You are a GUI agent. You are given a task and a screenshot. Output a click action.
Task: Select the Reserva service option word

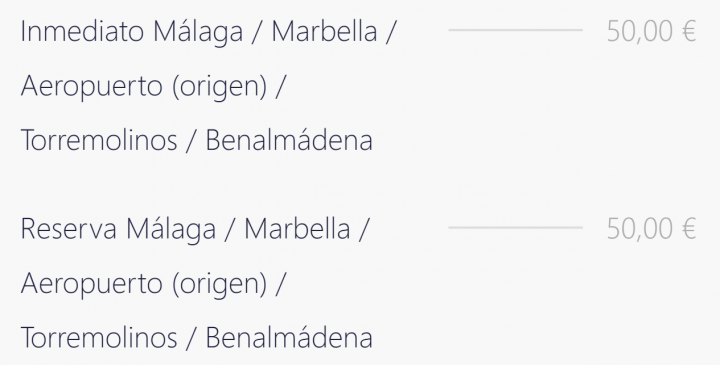coord(69,229)
